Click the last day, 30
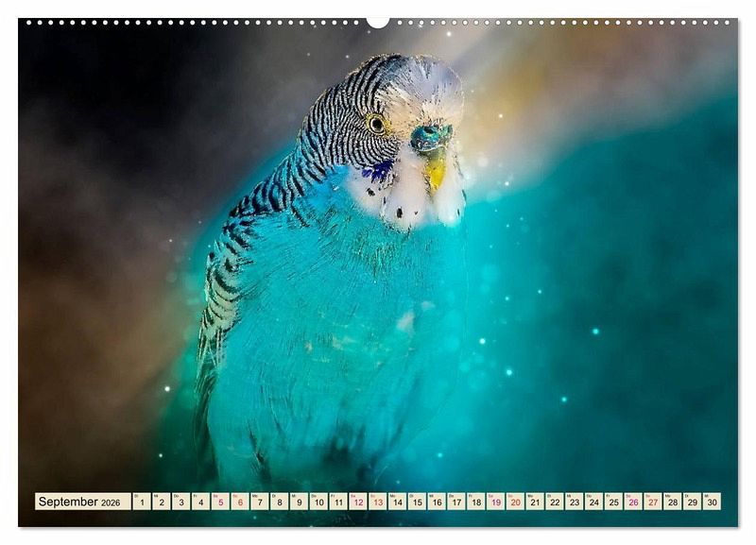This screenshot has height=545, width=756. (x=711, y=502)
